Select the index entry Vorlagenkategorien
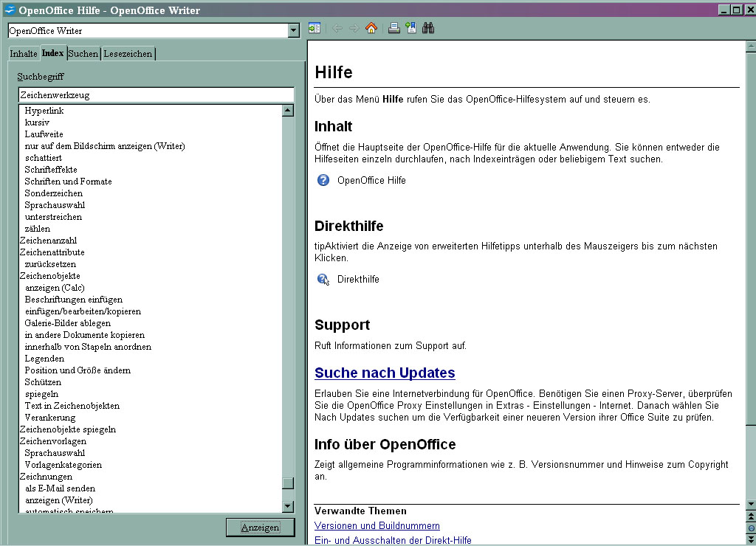 pos(63,465)
